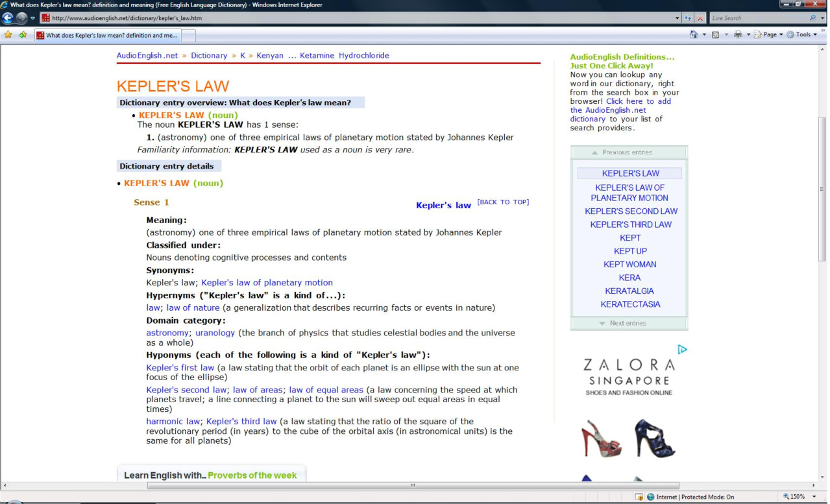Refresh the page with the Refresh icon
The height and width of the screenshot is (504, 830).
pos(689,18)
